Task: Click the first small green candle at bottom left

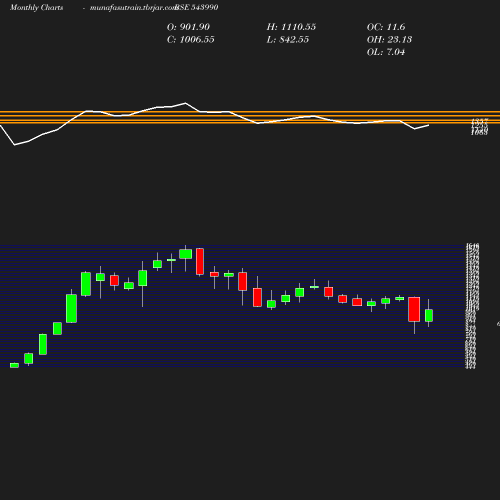Action: (14, 365)
